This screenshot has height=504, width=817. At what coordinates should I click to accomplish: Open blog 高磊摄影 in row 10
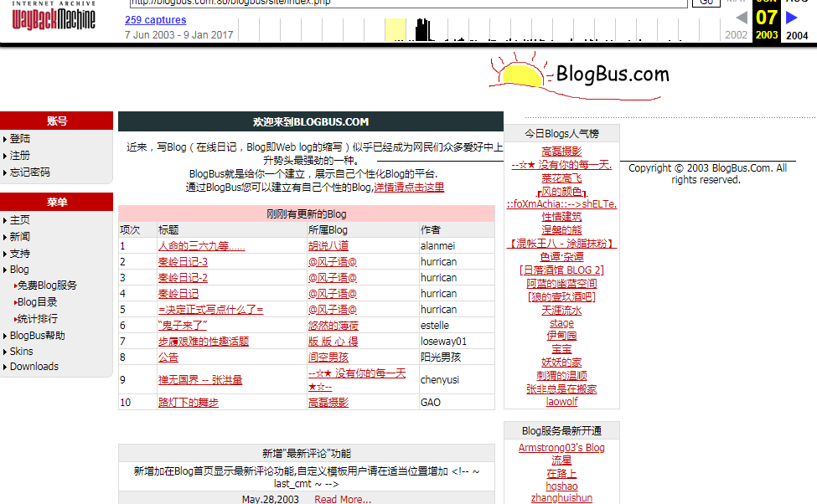click(x=328, y=403)
